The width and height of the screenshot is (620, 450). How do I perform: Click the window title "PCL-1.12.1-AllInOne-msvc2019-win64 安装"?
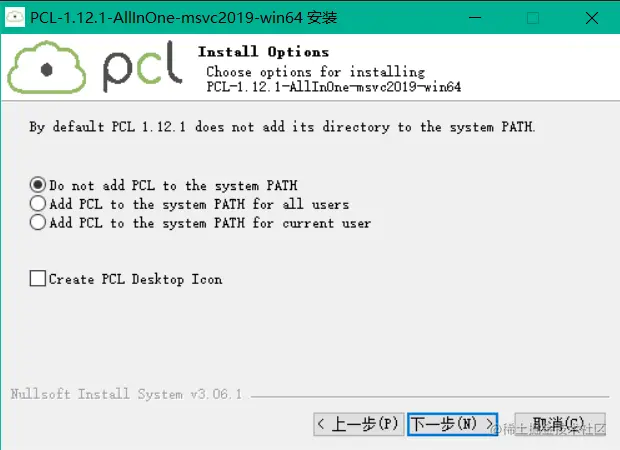tap(183, 17)
